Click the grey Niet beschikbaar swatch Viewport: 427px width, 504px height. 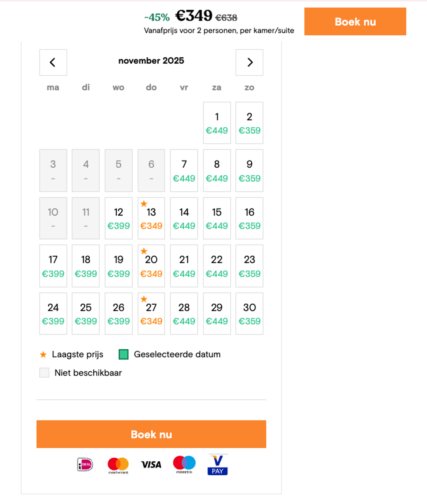coord(44,373)
